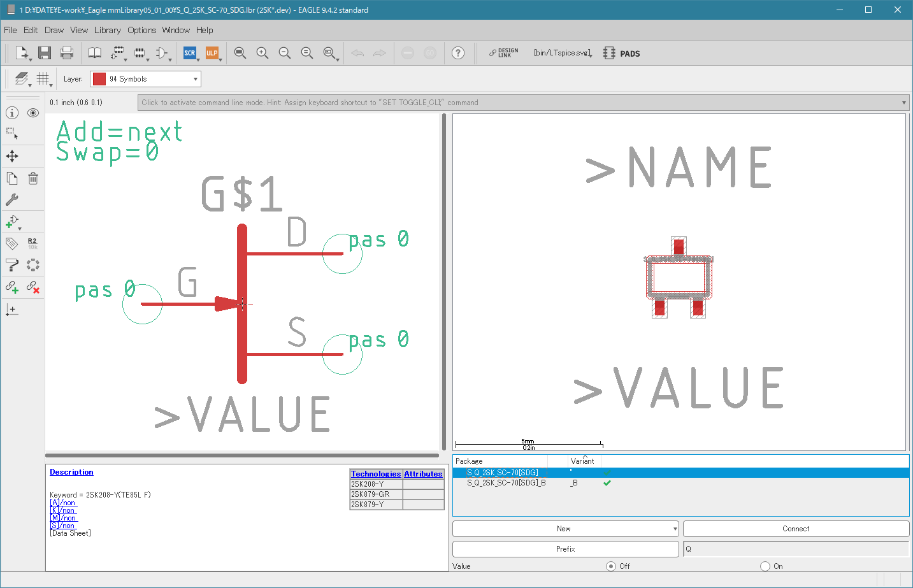Run a script with the SCR icon
This screenshot has width=913, height=588.
[x=189, y=53]
